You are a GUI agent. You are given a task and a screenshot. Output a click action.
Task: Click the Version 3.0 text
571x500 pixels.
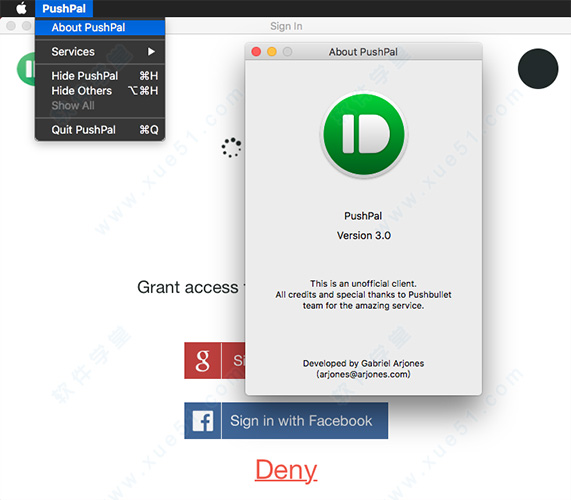(364, 236)
